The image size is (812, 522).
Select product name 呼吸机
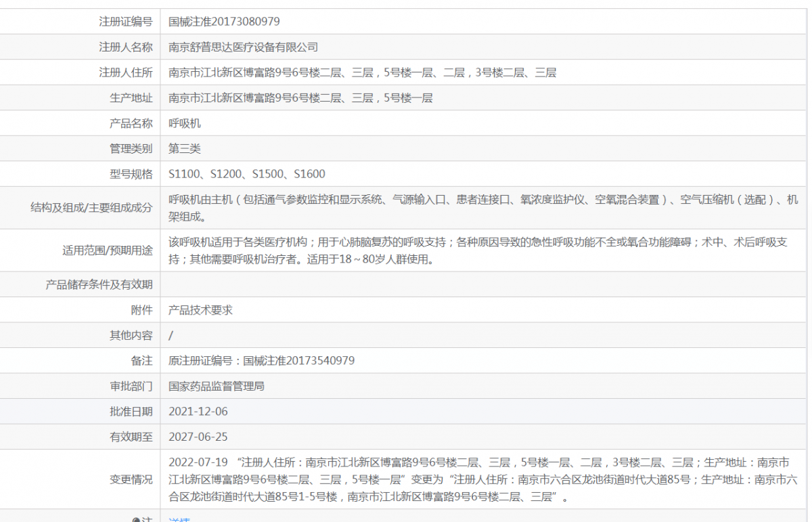(x=185, y=123)
